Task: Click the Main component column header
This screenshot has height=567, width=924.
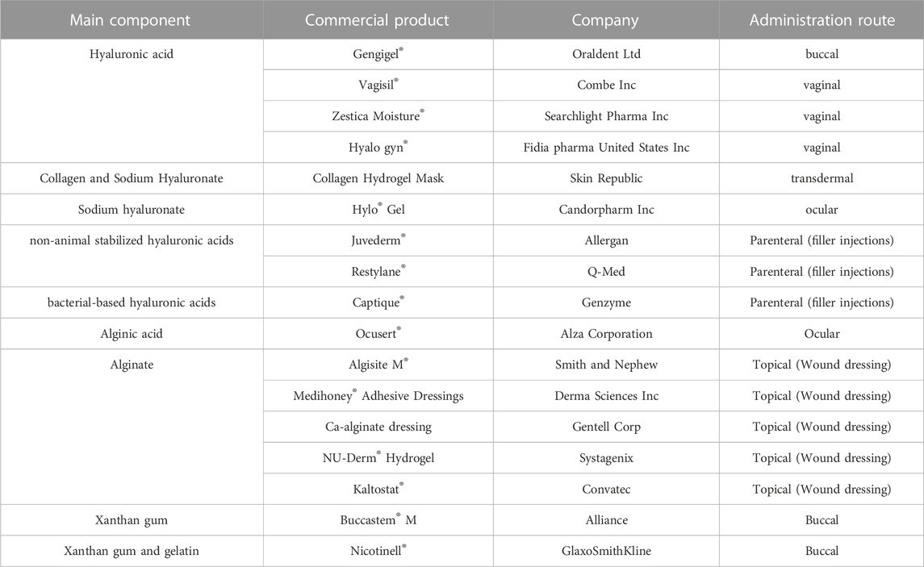Action: [x=131, y=20]
